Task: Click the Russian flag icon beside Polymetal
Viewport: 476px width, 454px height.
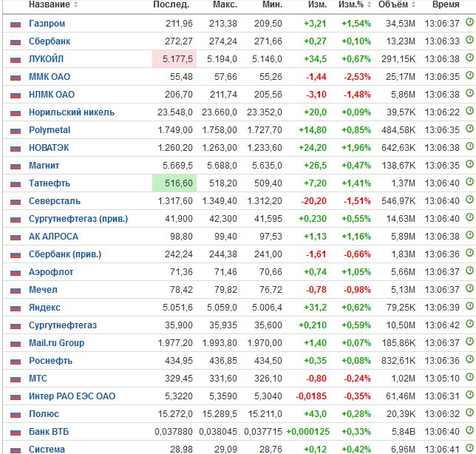Action: pyautogui.click(x=16, y=131)
